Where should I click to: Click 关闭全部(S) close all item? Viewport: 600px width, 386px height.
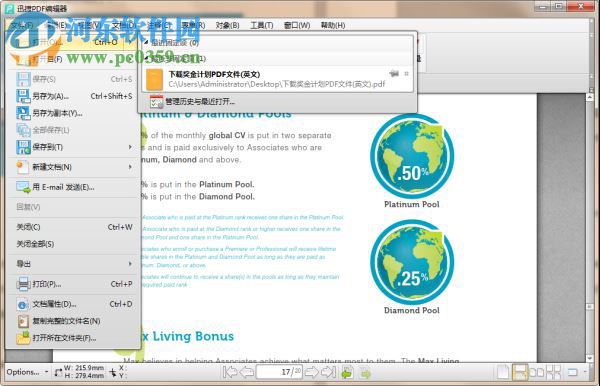(74, 244)
